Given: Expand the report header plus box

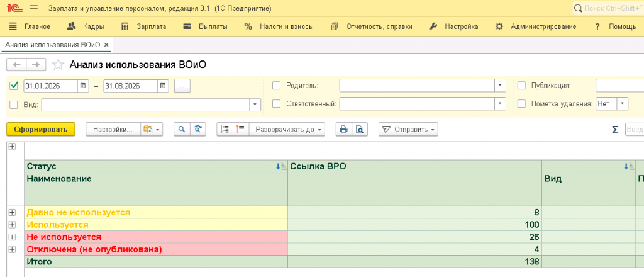Looking at the screenshot, I should tap(12, 147).
